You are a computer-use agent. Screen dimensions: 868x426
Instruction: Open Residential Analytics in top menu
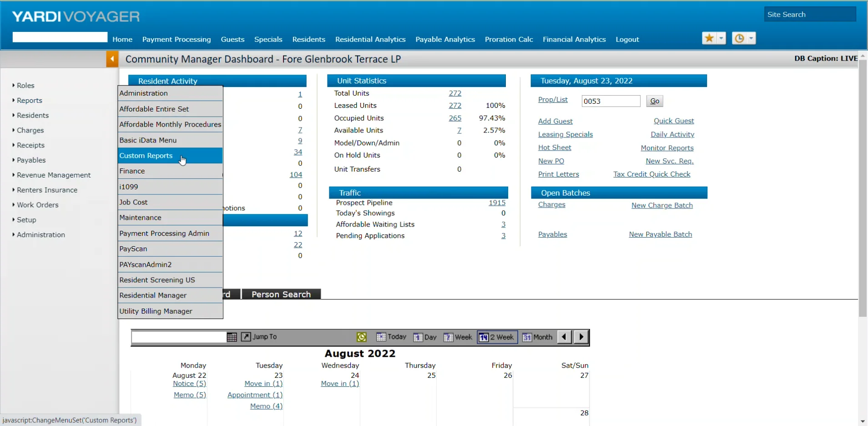370,40
